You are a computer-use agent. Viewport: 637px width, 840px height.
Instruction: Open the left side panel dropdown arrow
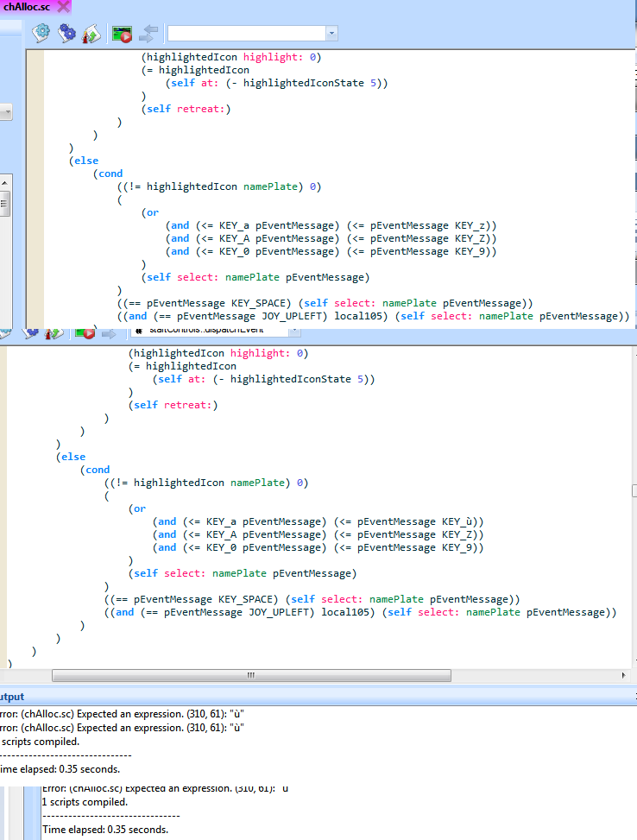pyautogui.click(x=6, y=112)
